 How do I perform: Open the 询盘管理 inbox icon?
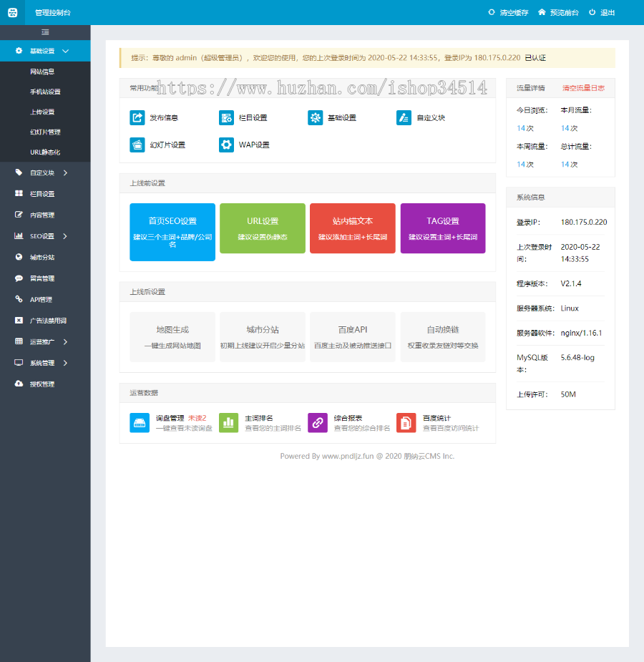[140, 423]
